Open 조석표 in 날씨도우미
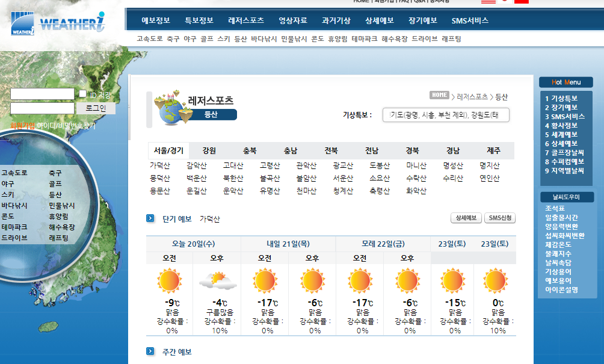604x364 pixels. (x=555, y=208)
